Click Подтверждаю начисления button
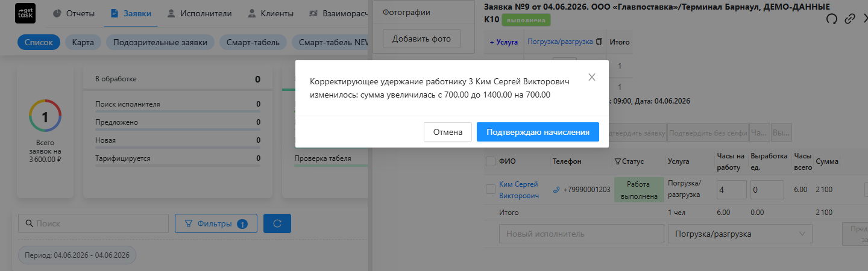The image size is (868, 271). pos(538,132)
